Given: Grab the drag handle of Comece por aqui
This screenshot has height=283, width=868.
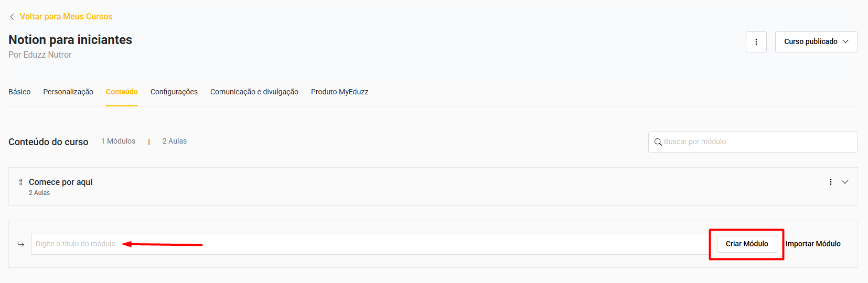Looking at the screenshot, I should click(x=20, y=182).
